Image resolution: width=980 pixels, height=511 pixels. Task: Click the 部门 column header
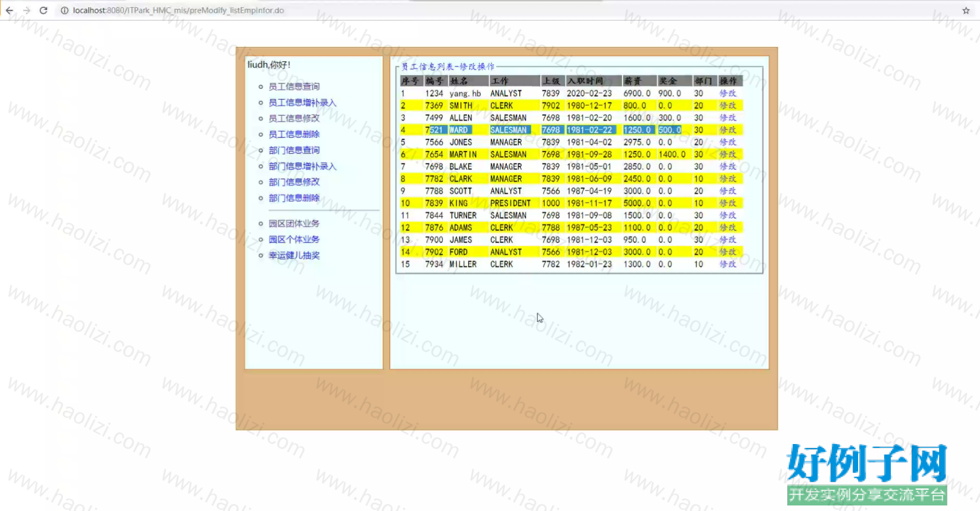click(x=705, y=81)
